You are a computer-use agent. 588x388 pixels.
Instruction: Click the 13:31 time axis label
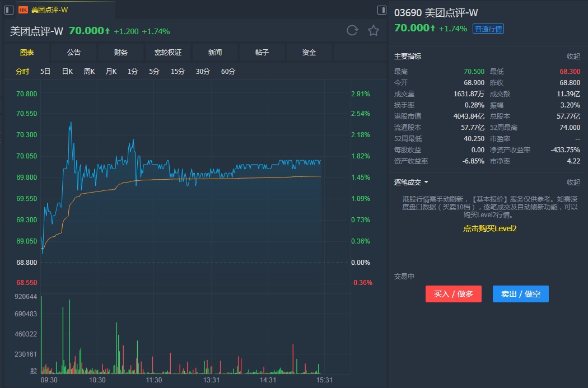pyautogui.click(x=212, y=380)
